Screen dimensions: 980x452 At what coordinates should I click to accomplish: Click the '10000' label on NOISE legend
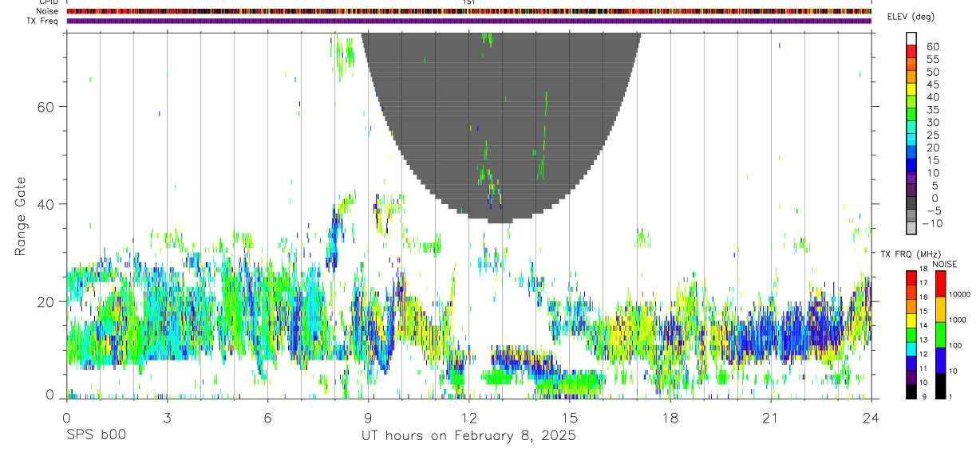tap(959, 294)
